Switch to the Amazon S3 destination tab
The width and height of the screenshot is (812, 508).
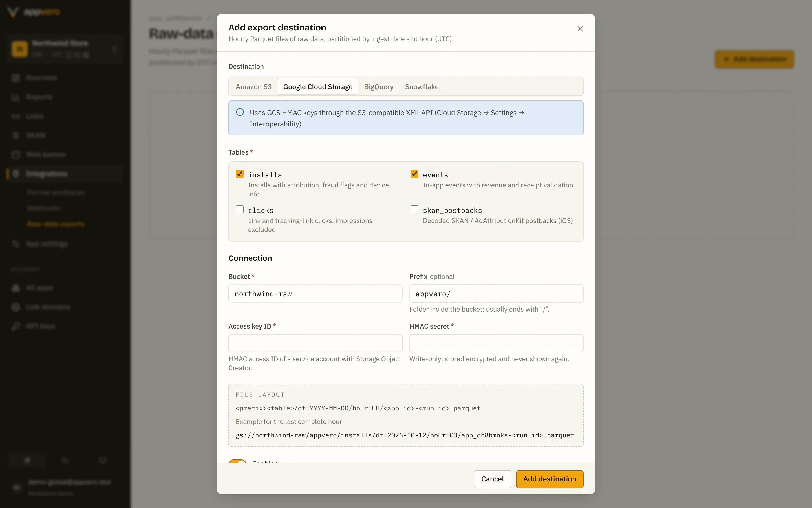coord(253,87)
